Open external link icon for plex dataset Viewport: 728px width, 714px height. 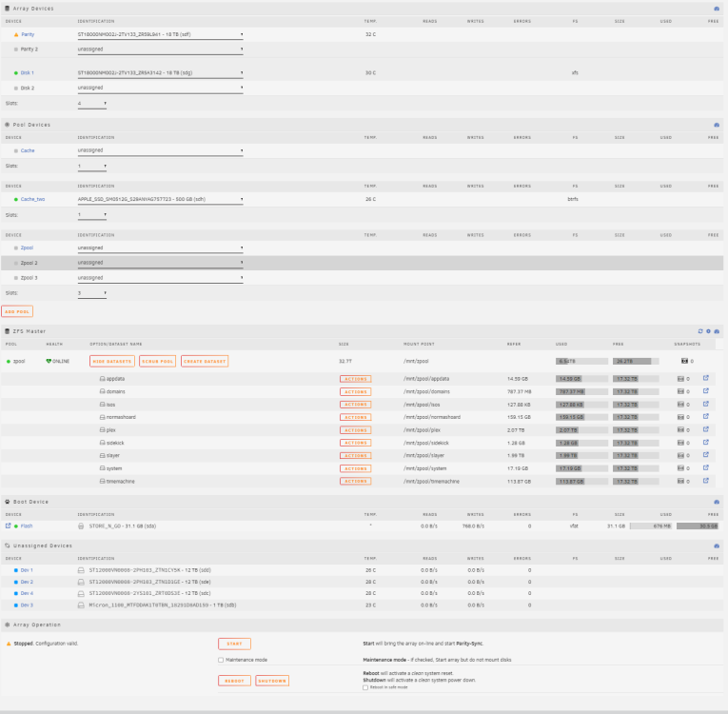[706, 429]
